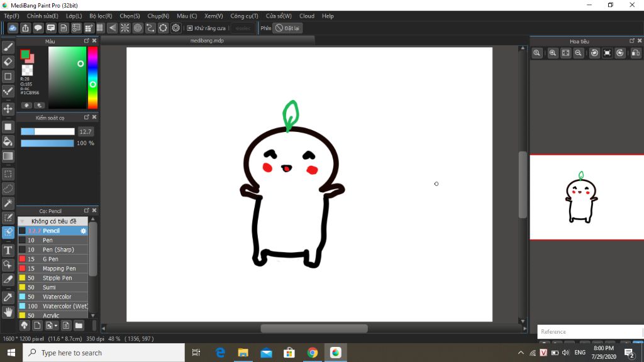
Task: Open the Windows Start menu
Action: pyautogui.click(x=11, y=353)
